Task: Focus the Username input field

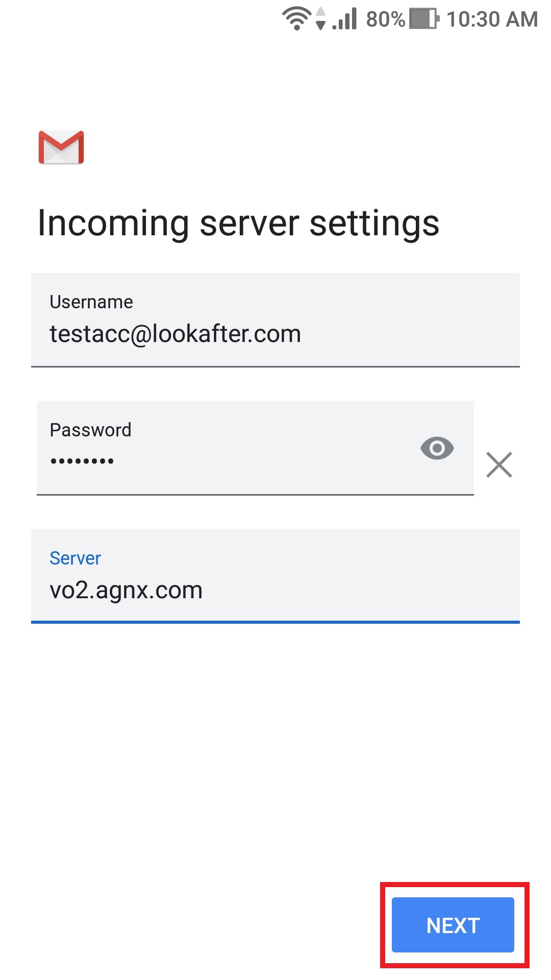Action: pos(275,320)
